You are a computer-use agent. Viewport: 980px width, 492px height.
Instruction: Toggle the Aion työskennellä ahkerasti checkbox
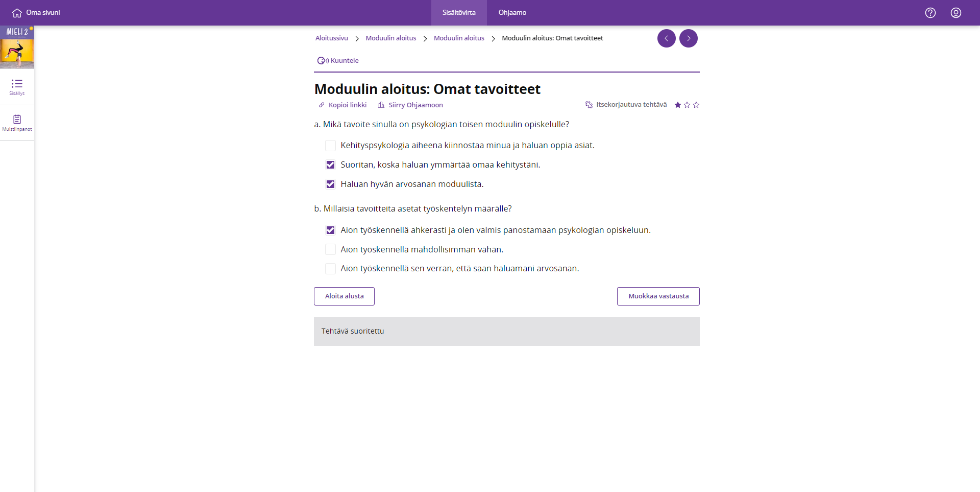click(330, 230)
